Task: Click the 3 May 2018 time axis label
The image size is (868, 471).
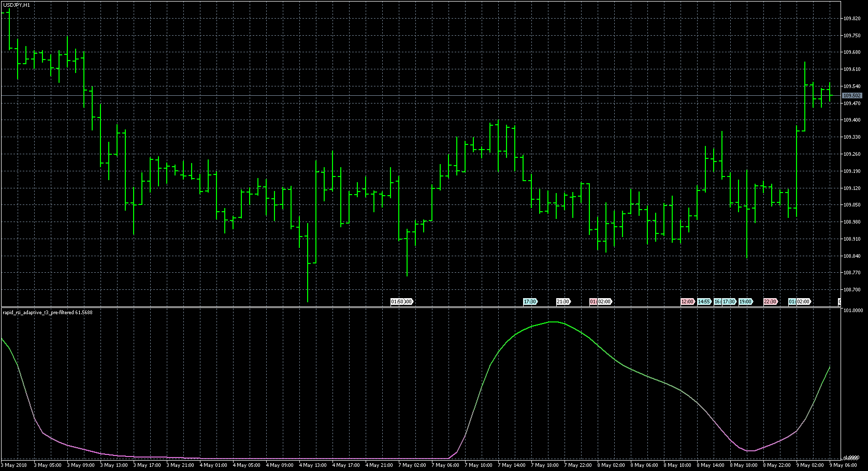Action: click(x=15, y=465)
